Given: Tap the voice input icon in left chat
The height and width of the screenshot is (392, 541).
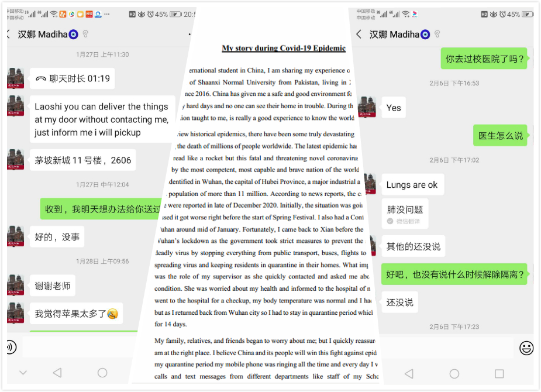Looking at the screenshot, I should (10, 347).
